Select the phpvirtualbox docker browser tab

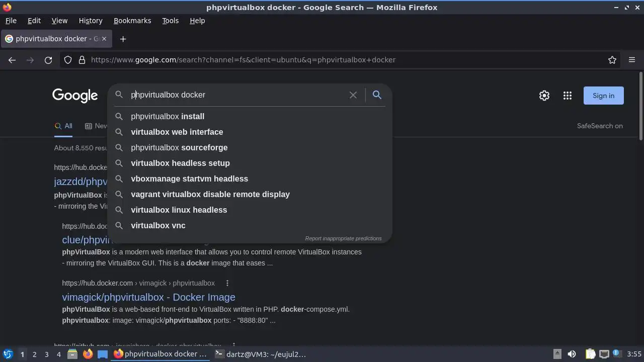pos(57,39)
